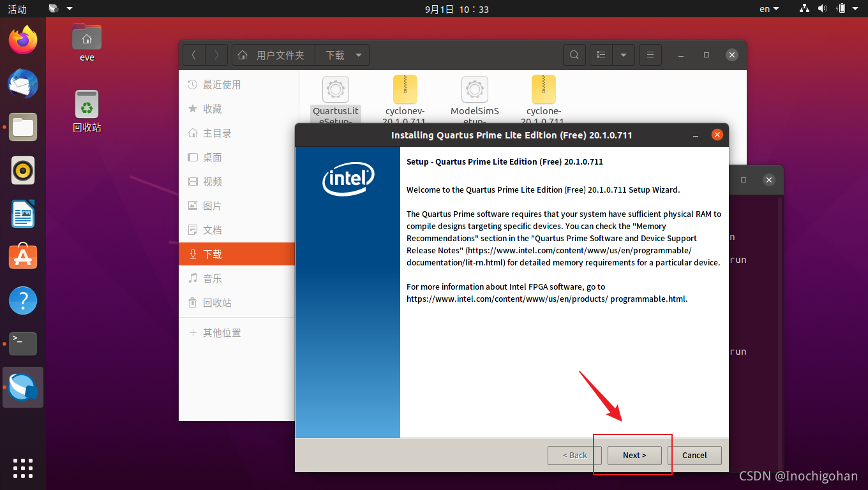This screenshot has height=490, width=868.
Task: Click 活动 Activities in the top bar
Action: [x=17, y=9]
